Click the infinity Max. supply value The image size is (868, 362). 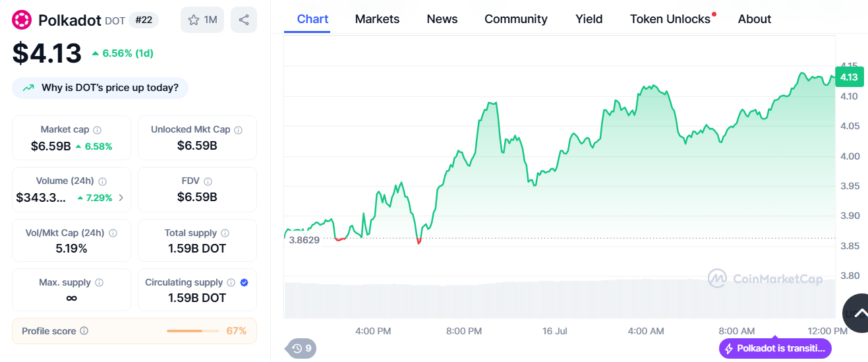[71, 298]
